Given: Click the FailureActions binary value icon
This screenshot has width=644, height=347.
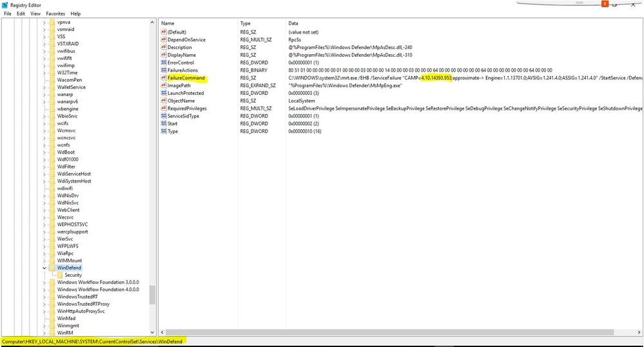Looking at the screenshot, I should pyautogui.click(x=164, y=70).
